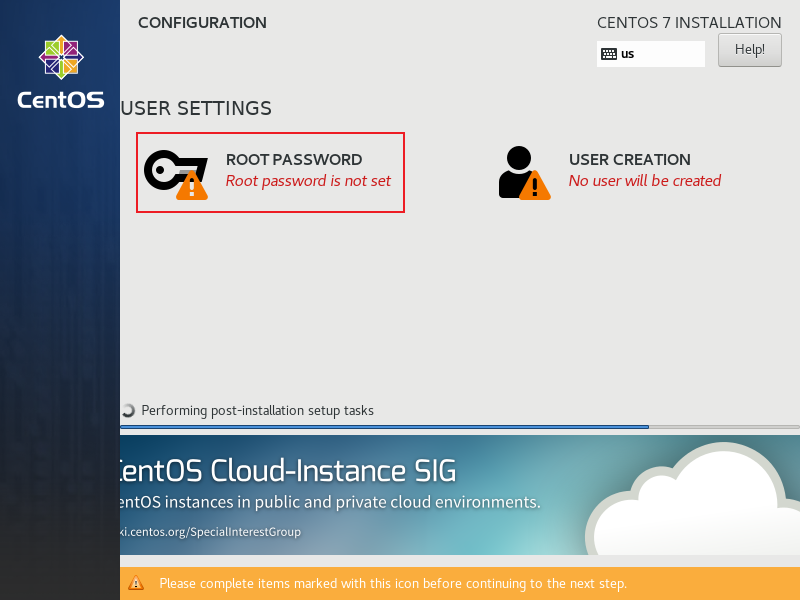Screen dimensions: 800x600
Task: Open the User Creation person icon
Action: coord(524,173)
